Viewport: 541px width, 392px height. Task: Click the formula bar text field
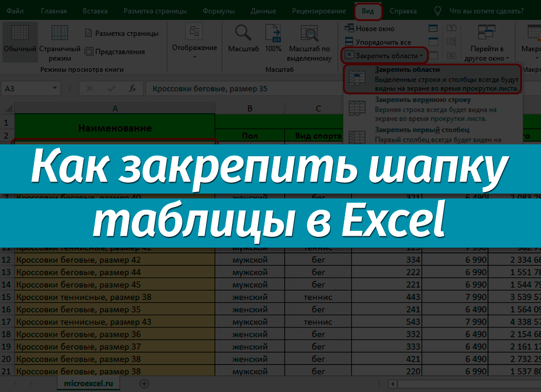(x=245, y=89)
